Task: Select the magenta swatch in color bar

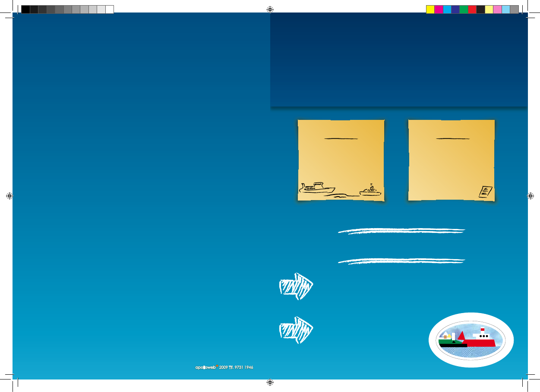Action: pos(439,9)
